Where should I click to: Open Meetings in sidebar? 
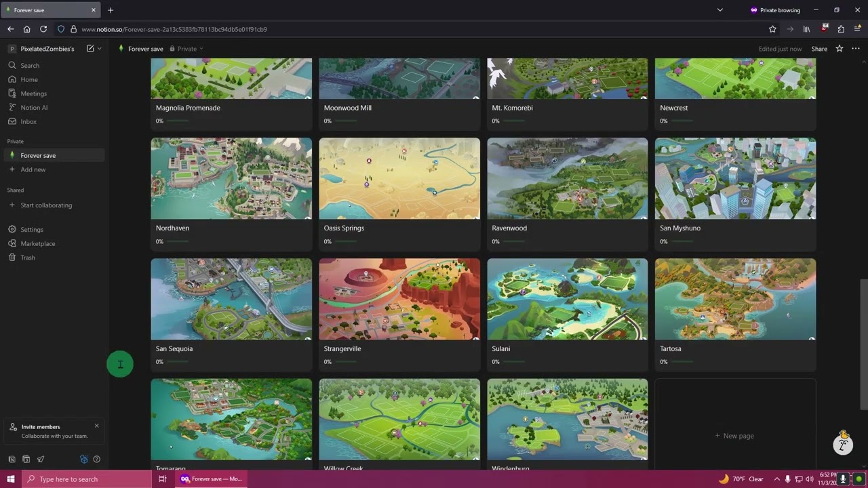point(54,94)
